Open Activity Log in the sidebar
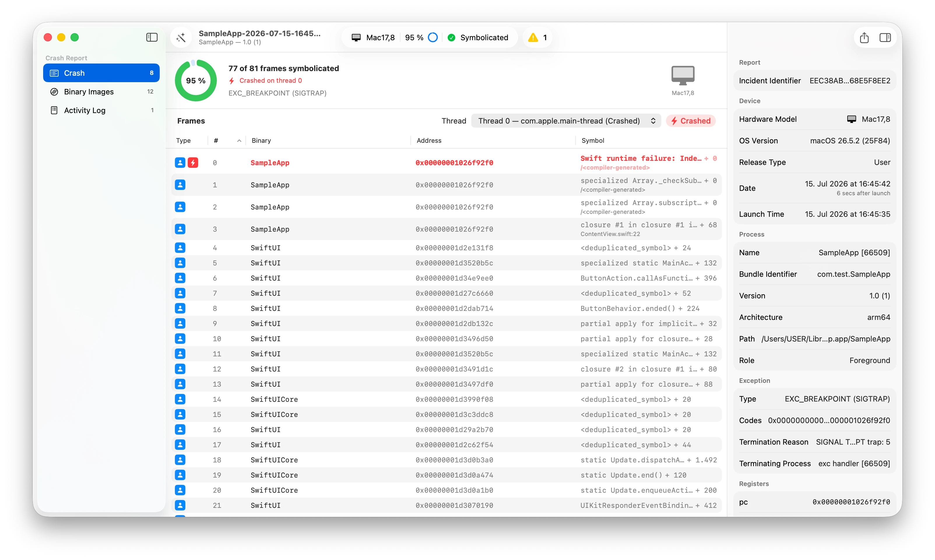The width and height of the screenshot is (935, 560). (101, 110)
